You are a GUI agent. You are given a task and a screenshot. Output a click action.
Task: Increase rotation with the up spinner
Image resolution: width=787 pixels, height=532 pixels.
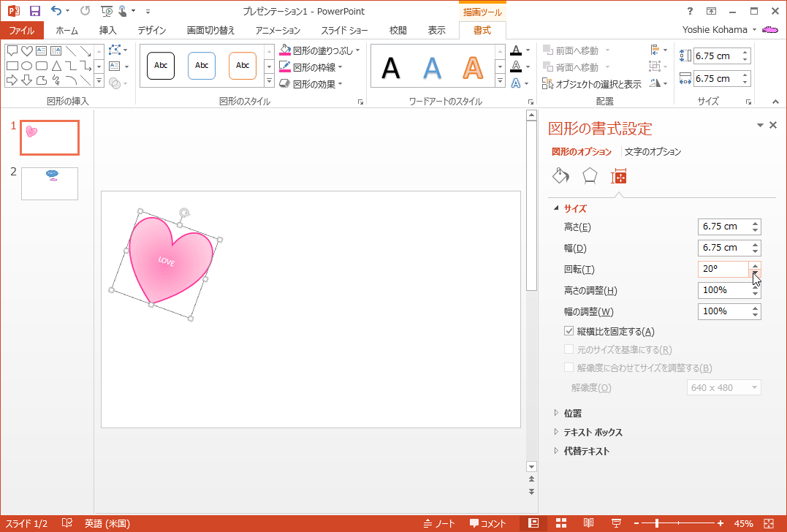coord(755,265)
